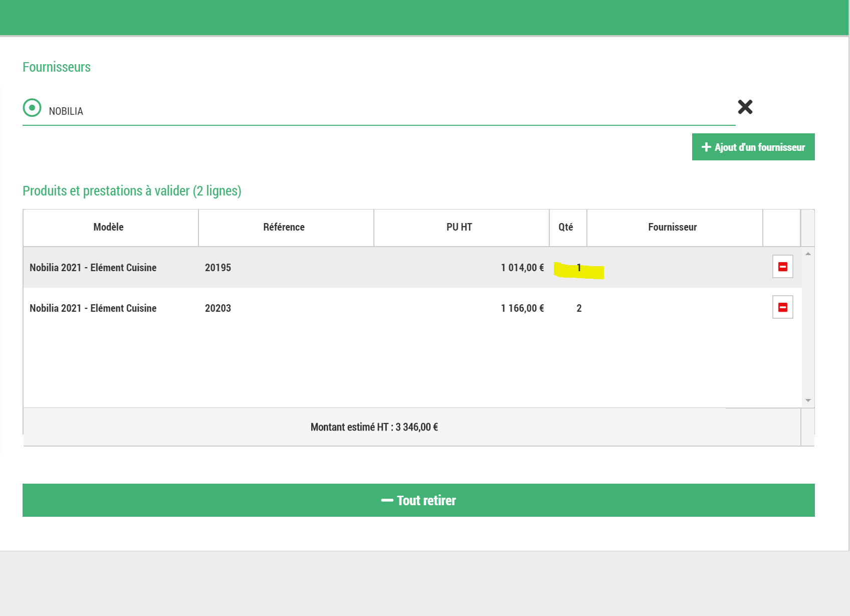
Task: Select the yellow highlighted quantity cell
Action: (x=578, y=269)
